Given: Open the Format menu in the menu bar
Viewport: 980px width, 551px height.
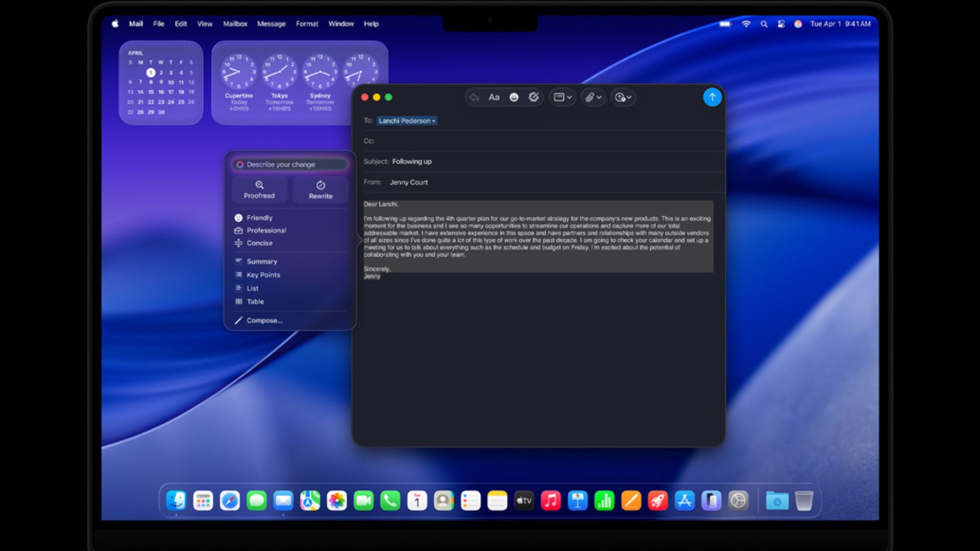Looking at the screenshot, I should point(307,23).
